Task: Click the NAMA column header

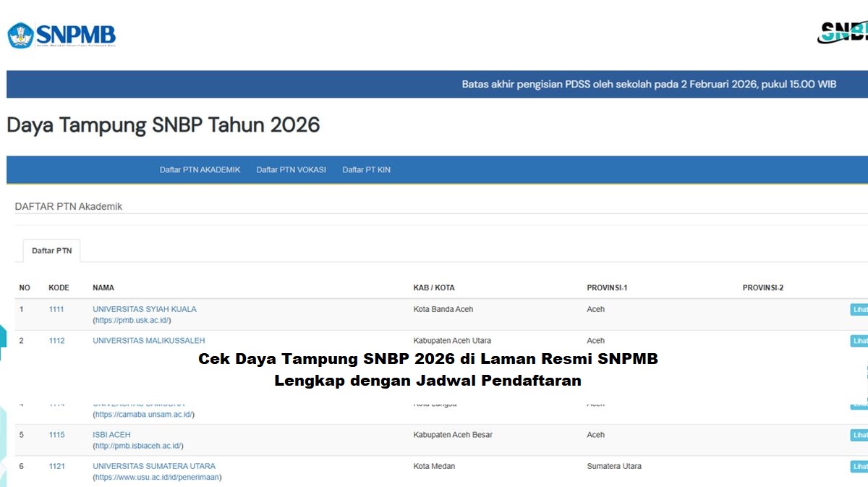Action: 103,288
